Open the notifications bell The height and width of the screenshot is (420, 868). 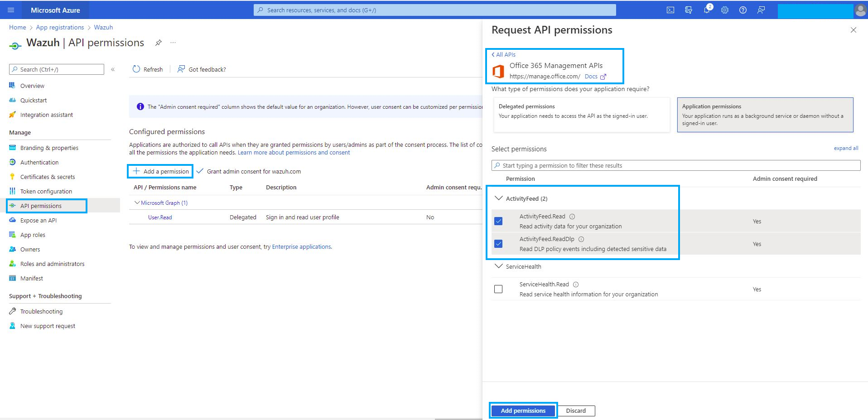point(706,10)
